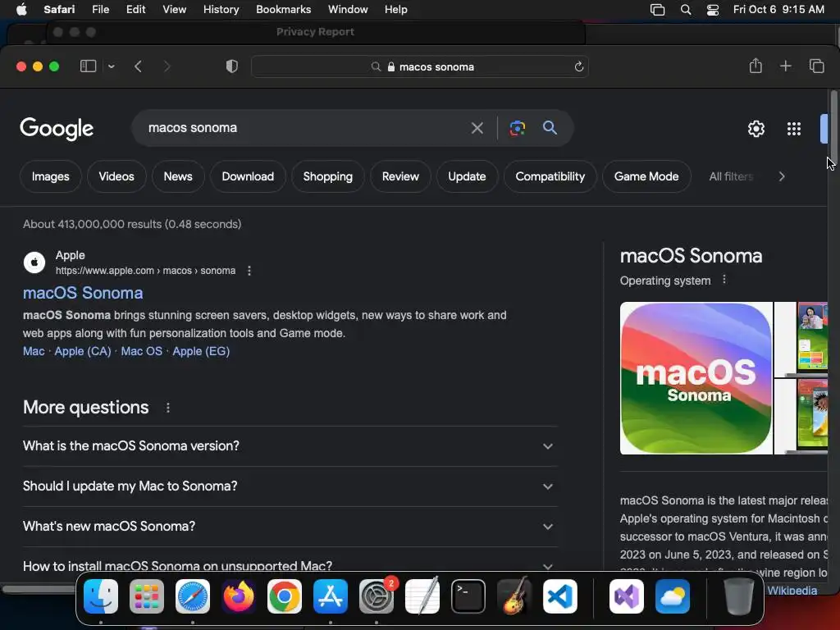
Task: Open the More questions options menu
Action: pos(167,408)
